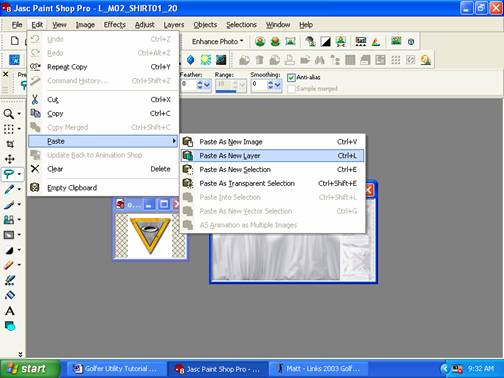504x378 pixels.
Task: Open the Adjust menu
Action: (144, 25)
